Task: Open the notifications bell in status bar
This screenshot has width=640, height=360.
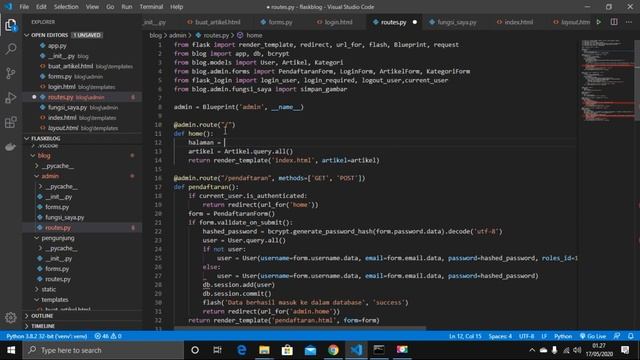Action: 631,336
